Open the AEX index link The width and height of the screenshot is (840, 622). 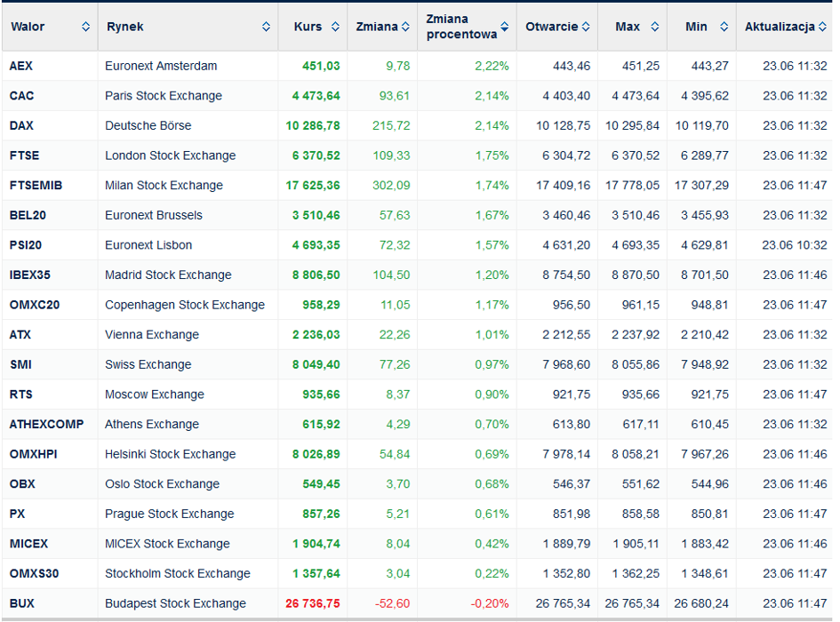point(21,66)
